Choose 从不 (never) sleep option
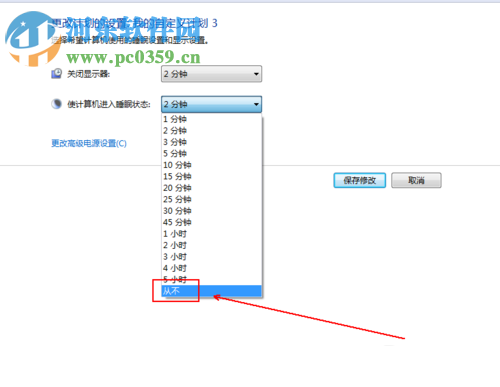Image resolution: width=500 pixels, height=387 pixels. point(212,291)
